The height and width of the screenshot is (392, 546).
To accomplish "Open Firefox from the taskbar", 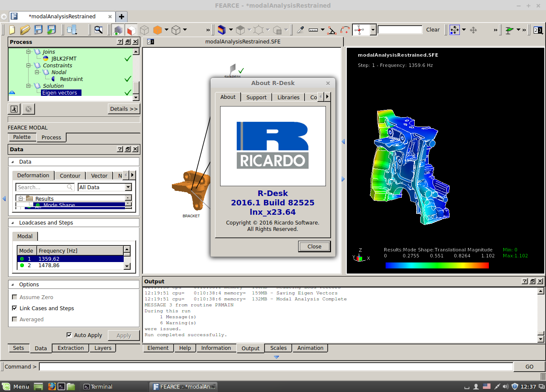I will pos(52,386).
